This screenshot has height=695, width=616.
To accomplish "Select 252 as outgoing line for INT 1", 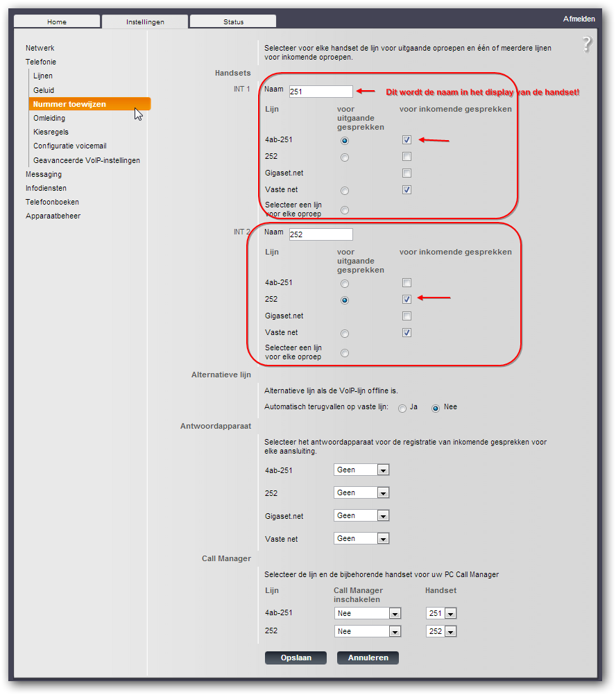I will point(345,157).
